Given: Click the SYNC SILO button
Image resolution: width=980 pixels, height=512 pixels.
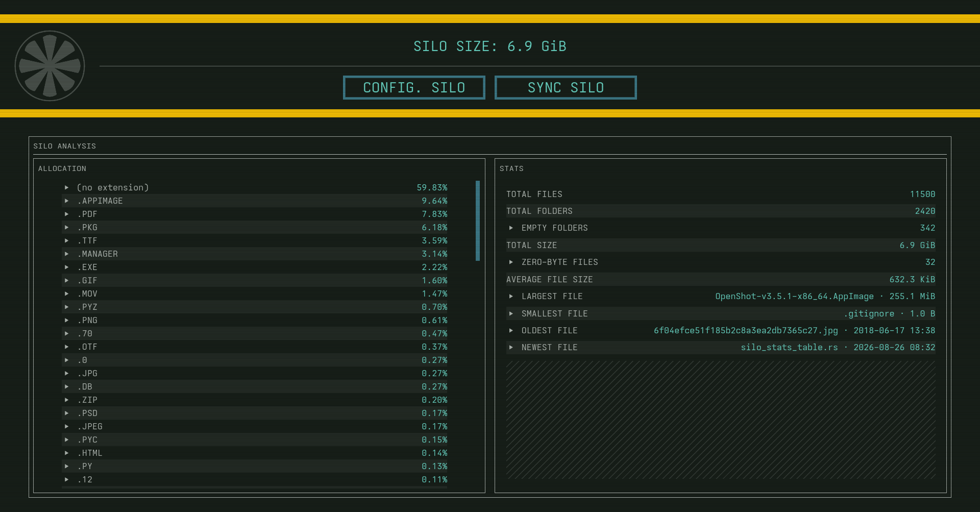Looking at the screenshot, I should [x=566, y=88].
